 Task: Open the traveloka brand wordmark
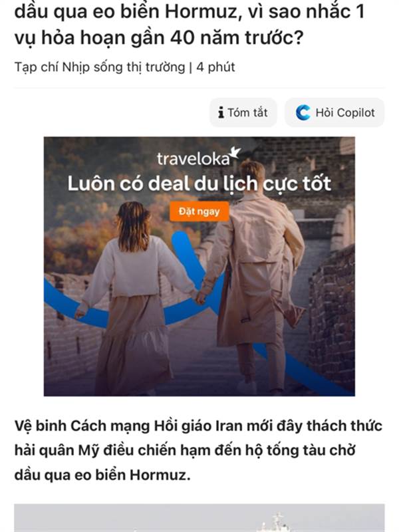click(x=193, y=159)
